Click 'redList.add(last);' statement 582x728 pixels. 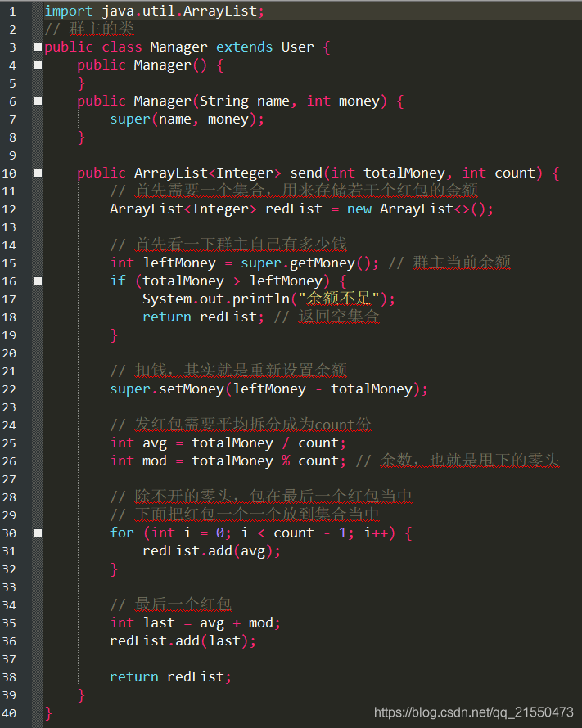183,641
